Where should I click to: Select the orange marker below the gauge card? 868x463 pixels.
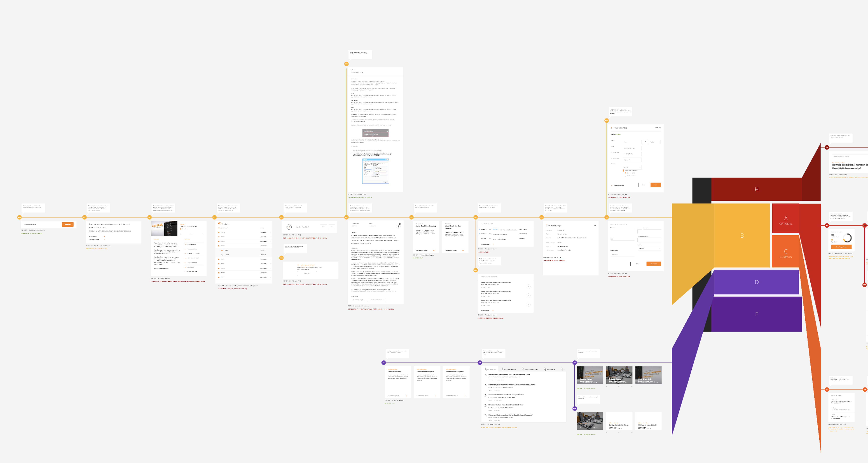281,258
